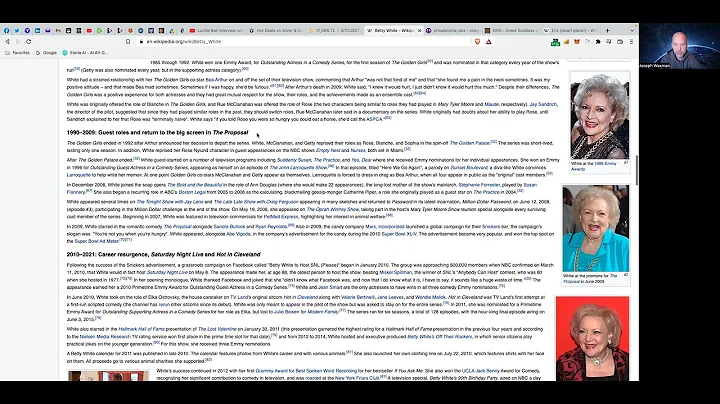Open the green play icon pinned tab

99,31
